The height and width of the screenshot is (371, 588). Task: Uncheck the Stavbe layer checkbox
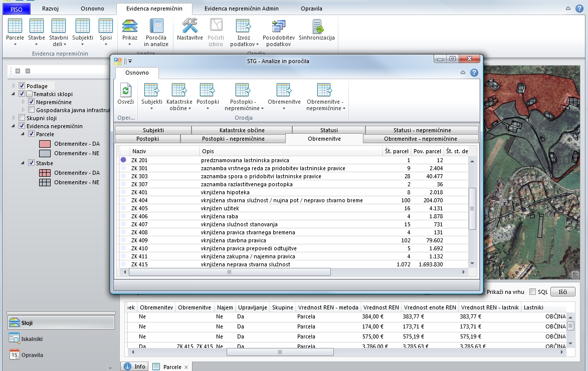pos(32,163)
